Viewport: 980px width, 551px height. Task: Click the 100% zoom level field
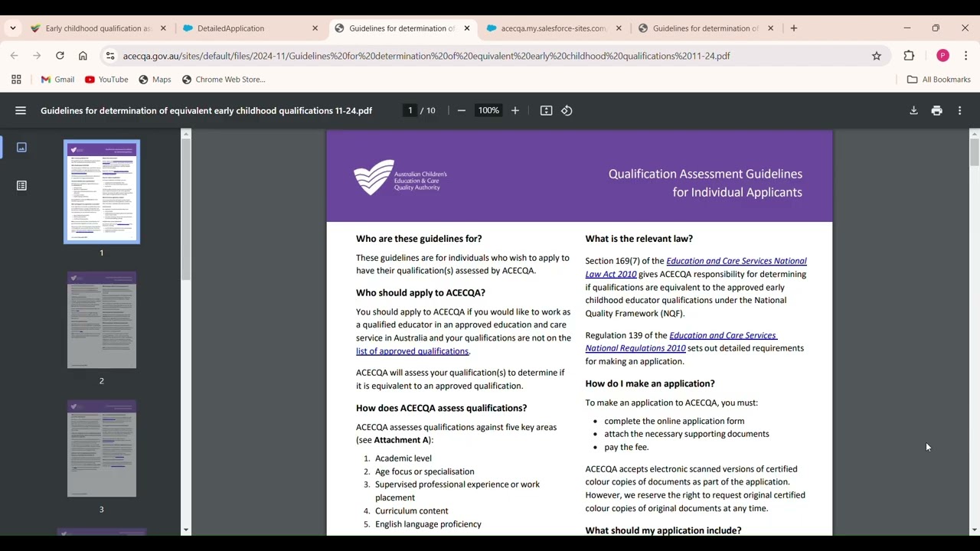click(x=488, y=111)
